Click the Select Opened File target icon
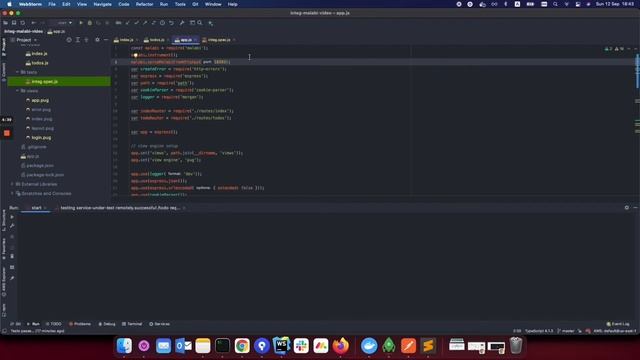 (x=69, y=40)
